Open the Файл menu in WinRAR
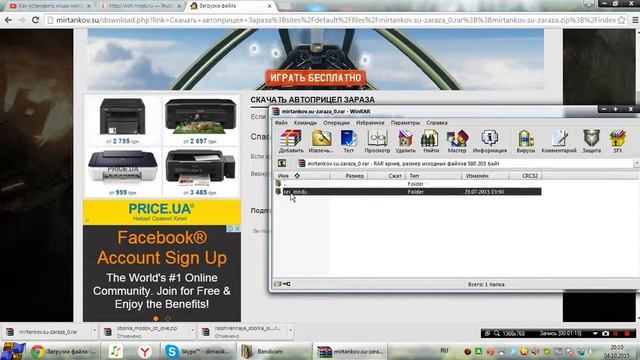This screenshot has height=360, width=640. coord(281,122)
